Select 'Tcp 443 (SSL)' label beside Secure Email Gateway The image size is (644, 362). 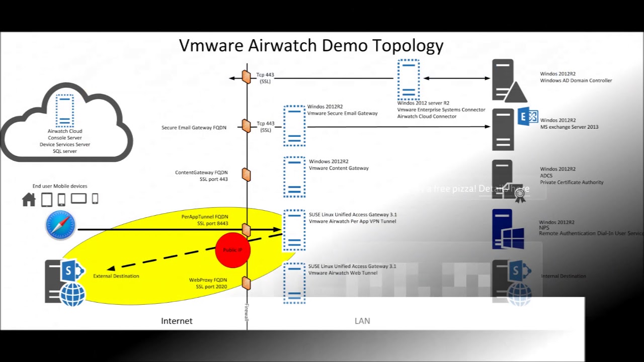point(265,127)
